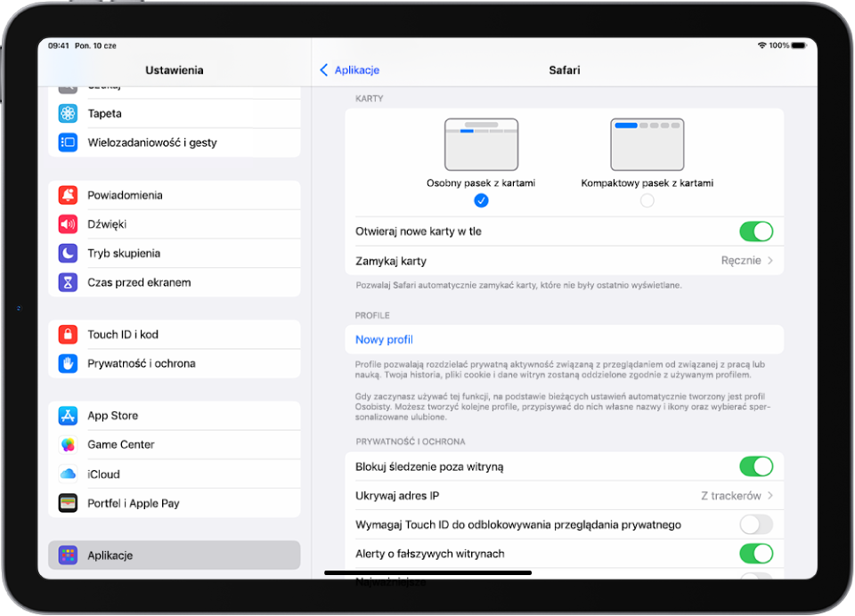Open the Portfel i Apple Pay icon
855x616 pixels.
[68, 503]
